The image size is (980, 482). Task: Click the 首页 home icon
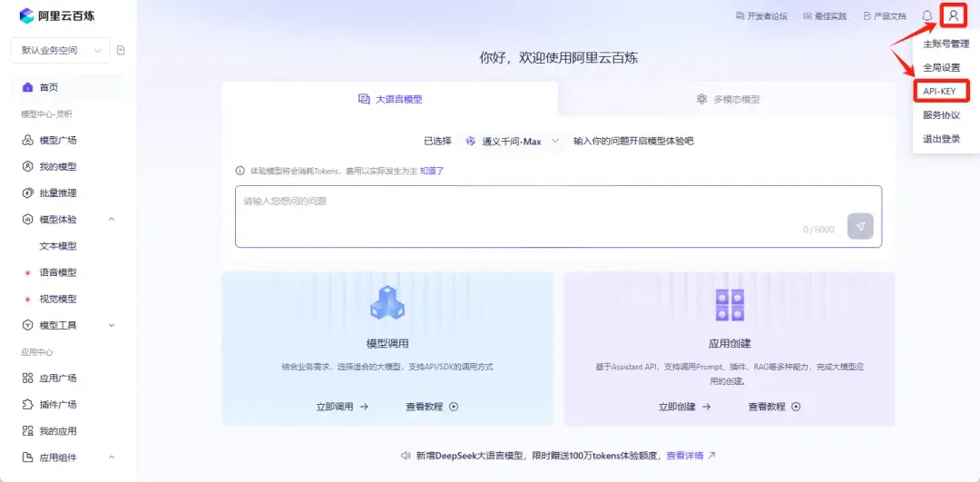pyautogui.click(x=27, y=87)
